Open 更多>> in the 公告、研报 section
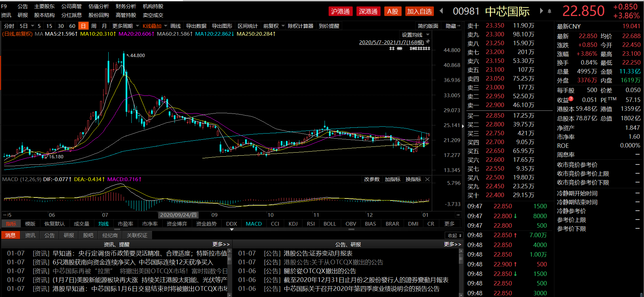Image resolution: width=644 pixels, height=297 pixels. click(453, 244)
